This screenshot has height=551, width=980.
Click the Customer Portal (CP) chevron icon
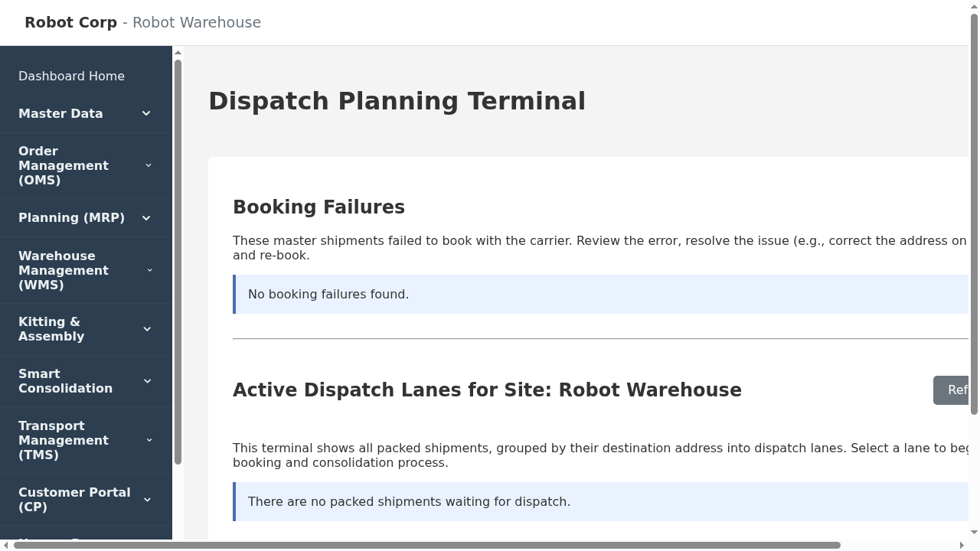coord(146,500)
